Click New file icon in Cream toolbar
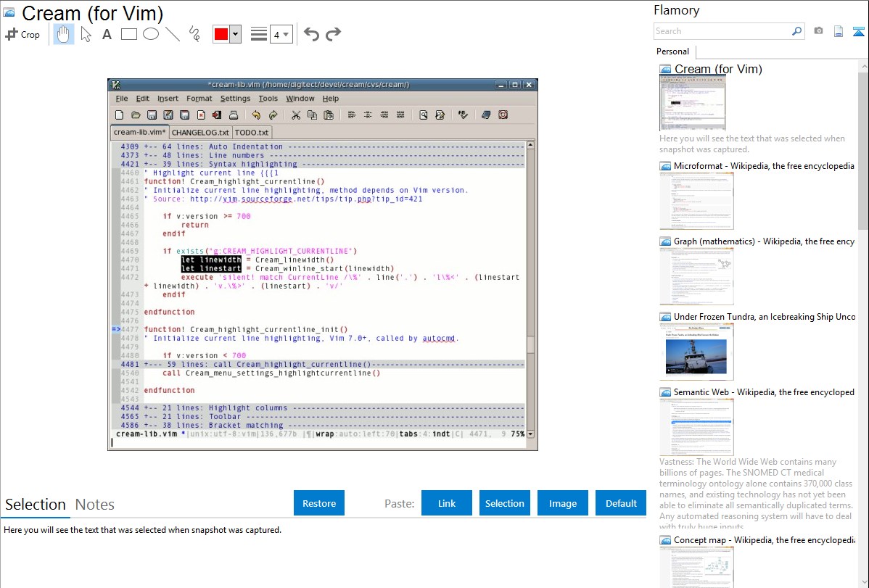 (119, 115)
